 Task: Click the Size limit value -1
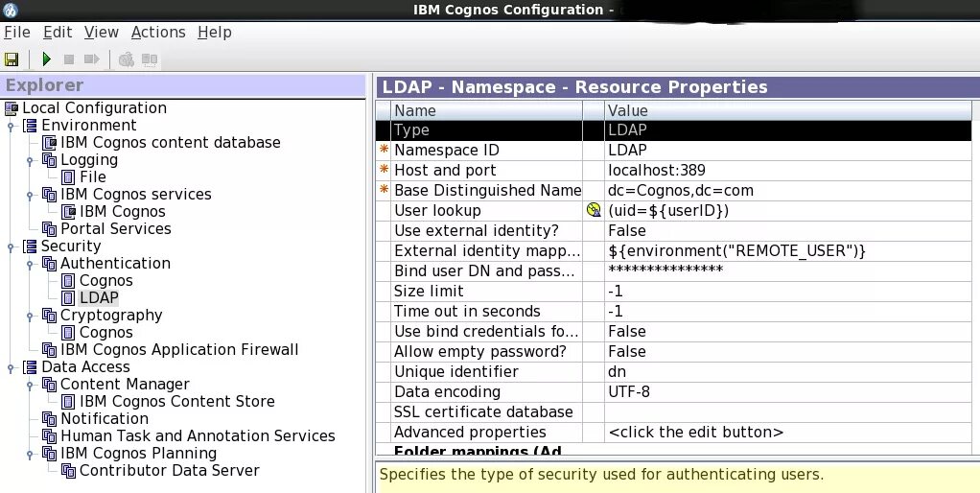click(x=788, y=292)
